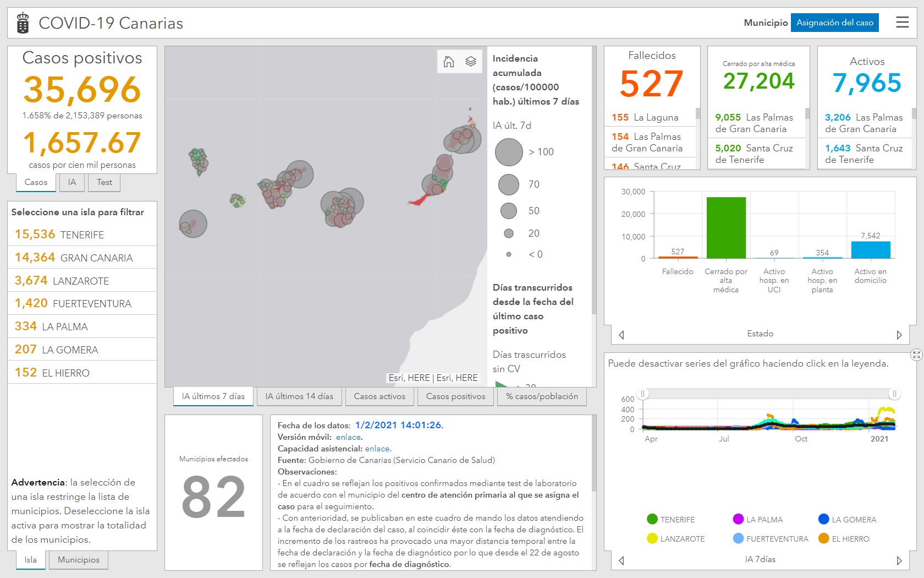The width and height of the screenshot is (924, 578).
Task: Click left arrow beside IA 7días
Action: (x=621, y=560)
